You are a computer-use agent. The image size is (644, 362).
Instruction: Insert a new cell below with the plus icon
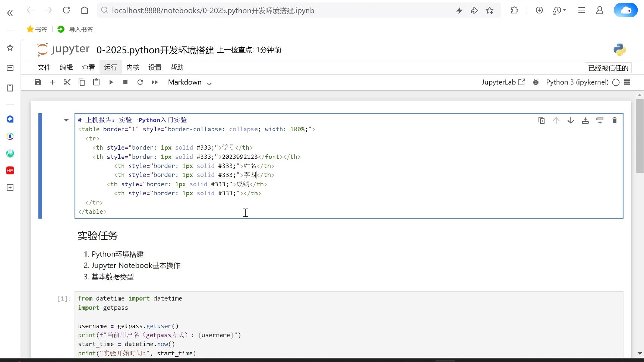coord(53,82)
